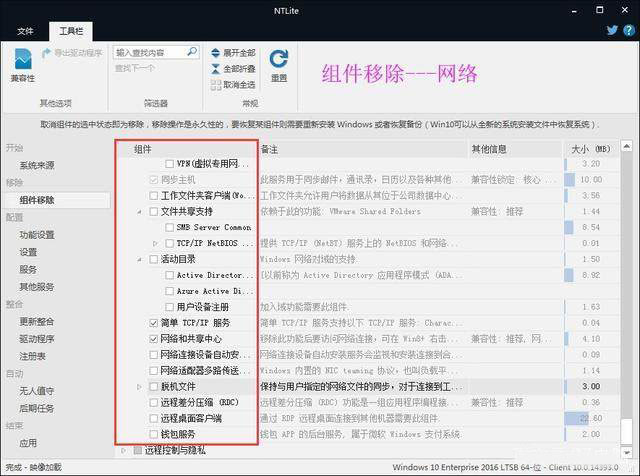
Task: Toggle 钱包服务 checkbox
Action: click(153, 434)
